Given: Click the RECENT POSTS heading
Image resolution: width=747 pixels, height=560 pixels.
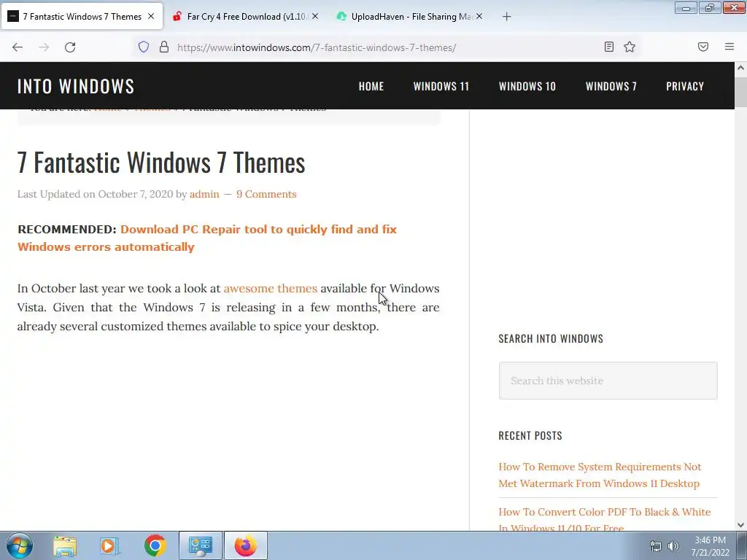Looking at the screenshot, I should (530, 436).
